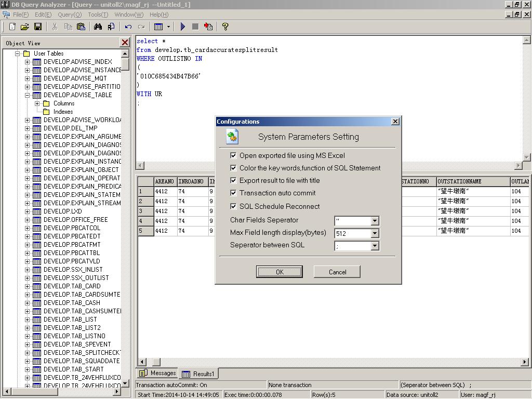The height and width of the screenshot is (399, 532).
Task: Click in the SQL editor on WITH UR
Action: pyautogui.click(x=149, y=94)
